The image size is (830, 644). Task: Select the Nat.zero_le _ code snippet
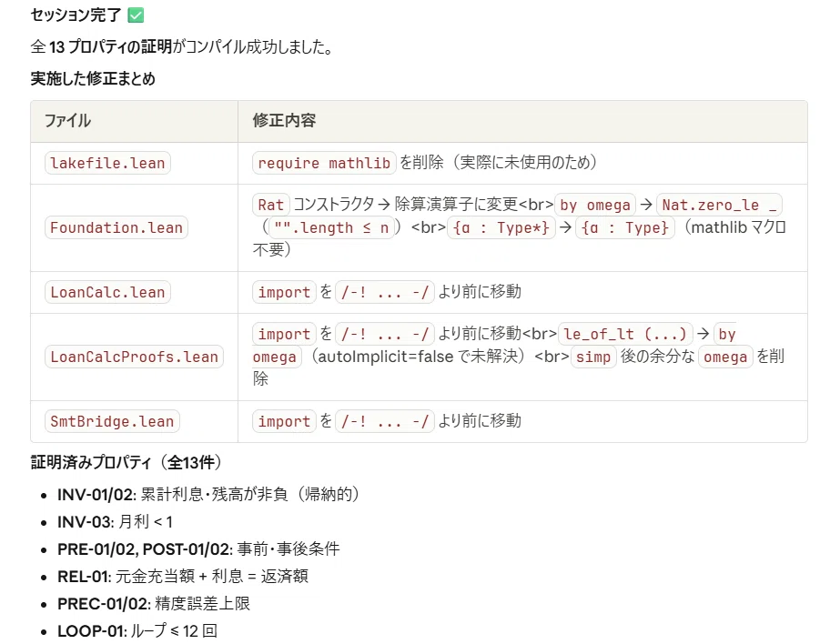(719, 205)
